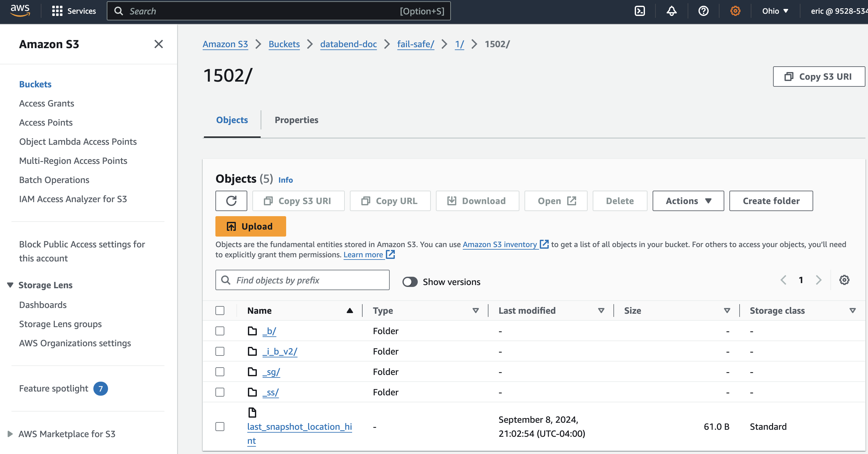The image size is (868, 454).
Task: Focus the Find objects by prefix field
Action: 302,280
